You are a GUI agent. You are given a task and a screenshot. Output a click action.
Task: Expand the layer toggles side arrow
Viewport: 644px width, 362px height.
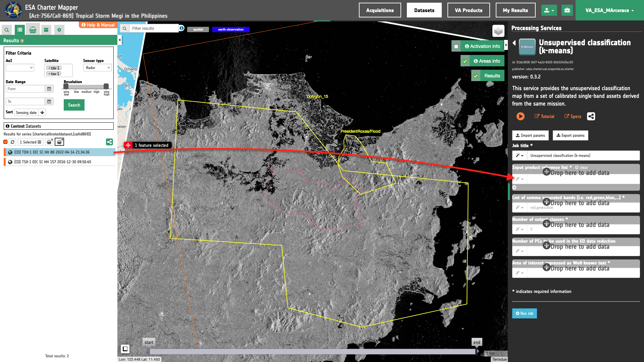[506, 45]
